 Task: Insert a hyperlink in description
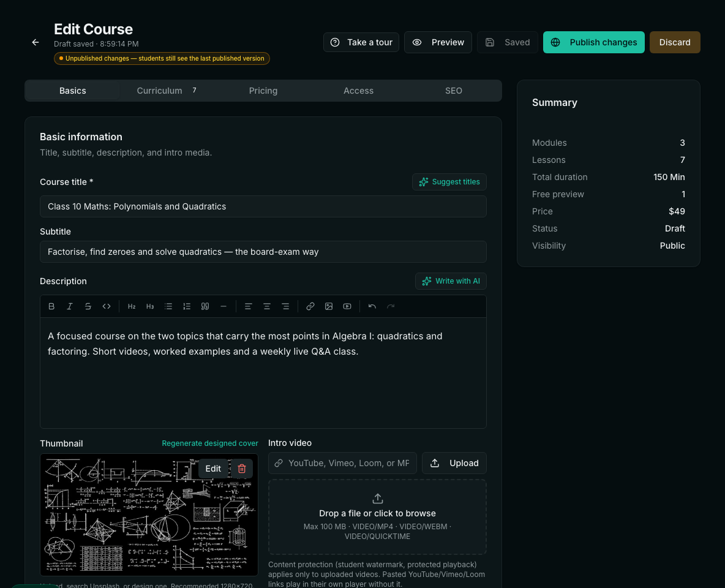point(310,306)
